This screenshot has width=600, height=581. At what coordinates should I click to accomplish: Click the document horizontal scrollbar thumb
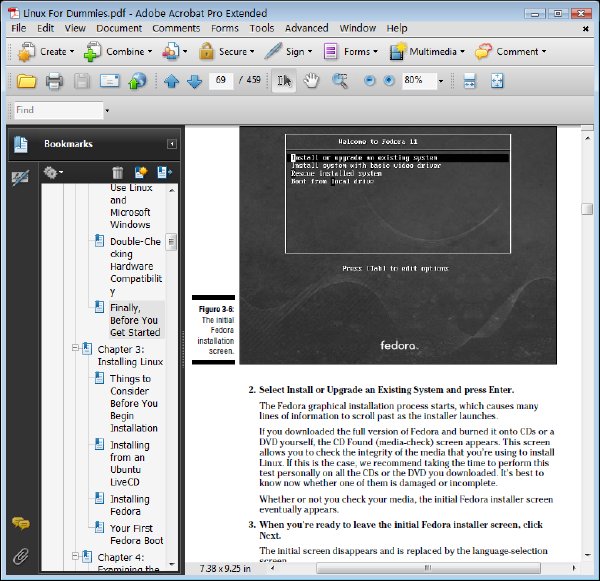pyautogui.click(x=428, y=568)
